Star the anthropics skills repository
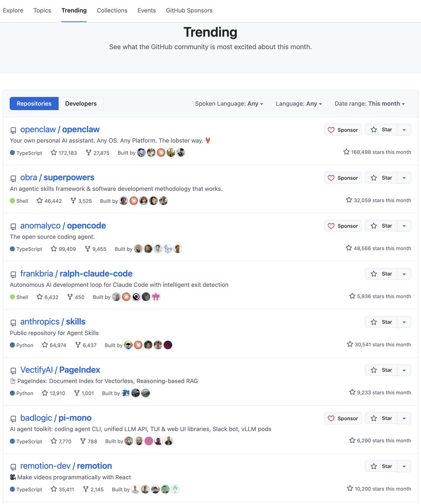 tap(381, 322)
